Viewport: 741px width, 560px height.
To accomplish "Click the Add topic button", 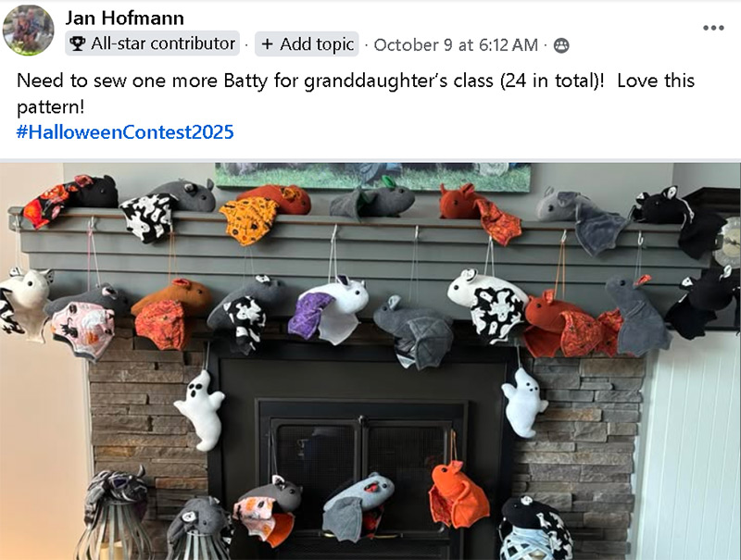I will [307, 44].
